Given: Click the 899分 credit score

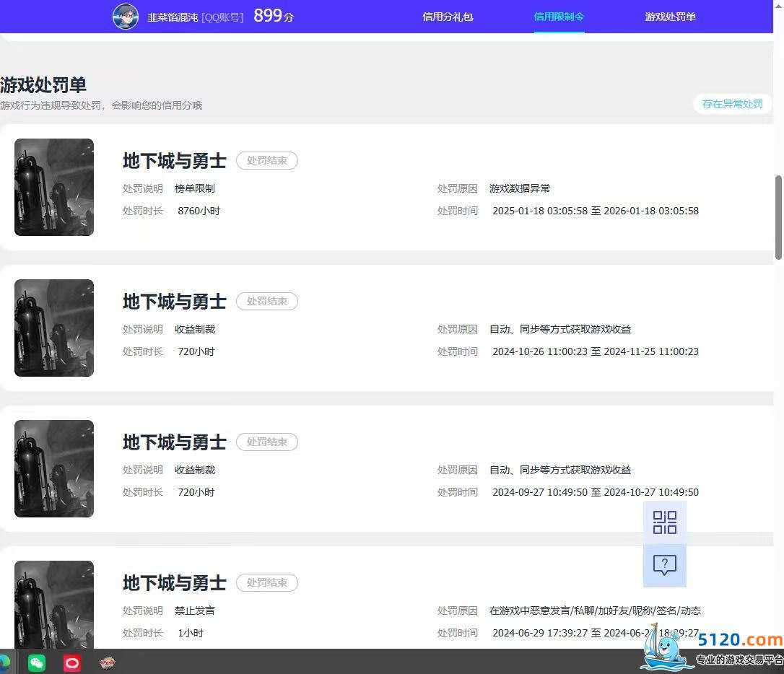Looking at the screenshot, I should (x=274, y=16).
